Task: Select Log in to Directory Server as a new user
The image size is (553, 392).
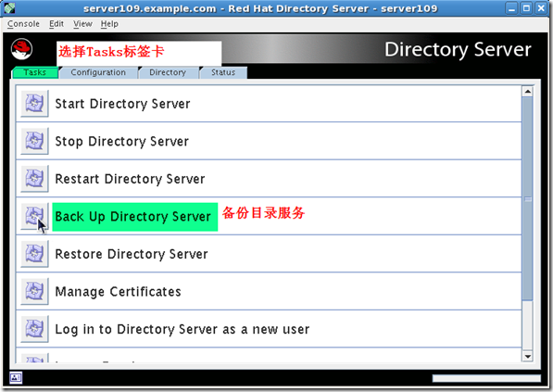Action: click(x=182, y=329)
